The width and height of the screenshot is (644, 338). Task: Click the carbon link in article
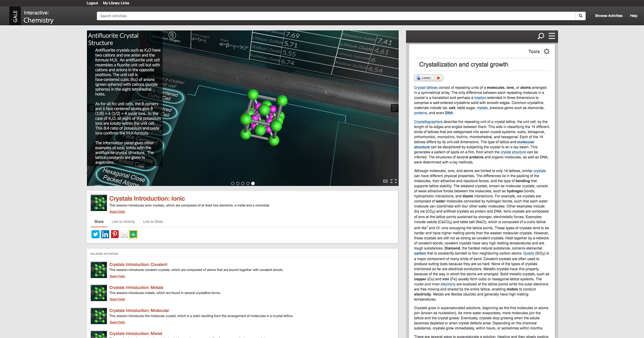[x=420, y=254]
